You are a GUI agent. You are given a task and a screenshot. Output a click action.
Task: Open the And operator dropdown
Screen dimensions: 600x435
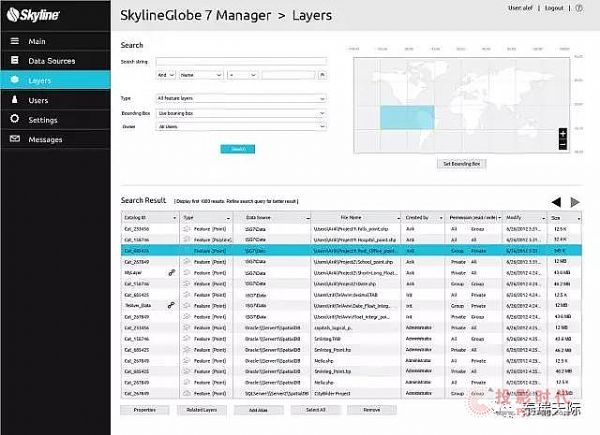pos(165,74)
